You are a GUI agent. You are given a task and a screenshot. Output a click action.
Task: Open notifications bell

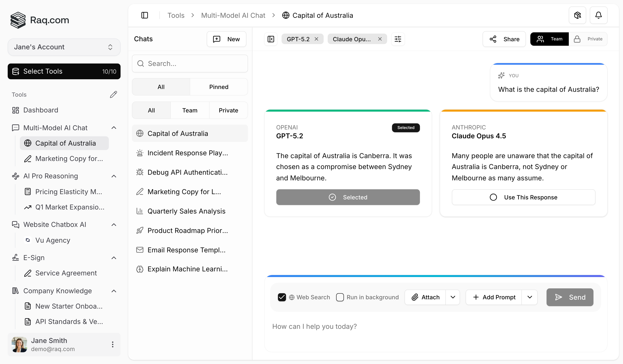pos(598,15)
